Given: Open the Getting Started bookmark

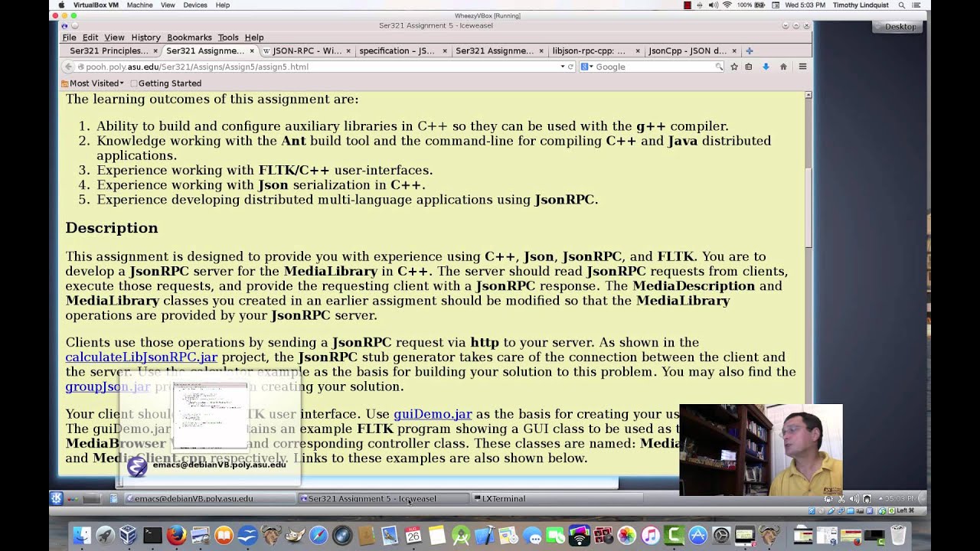Looking at the screenshot, I should click(x=166, y=83).
